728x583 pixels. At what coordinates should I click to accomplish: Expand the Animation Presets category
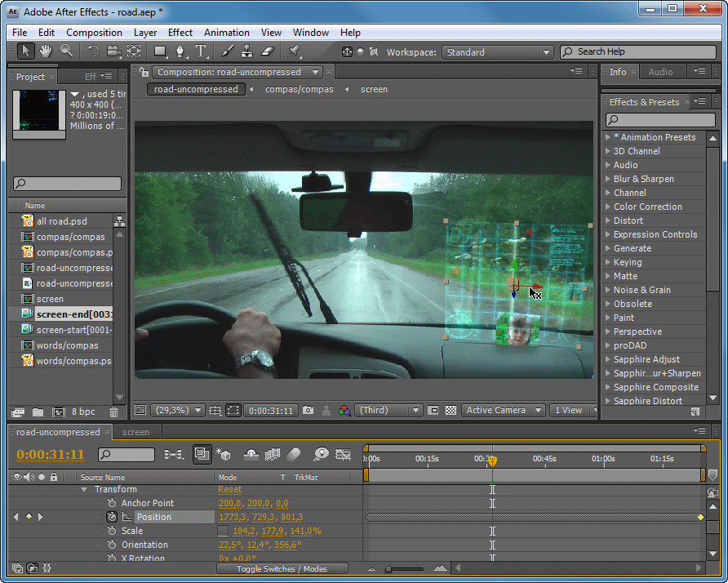pos(608,137)
